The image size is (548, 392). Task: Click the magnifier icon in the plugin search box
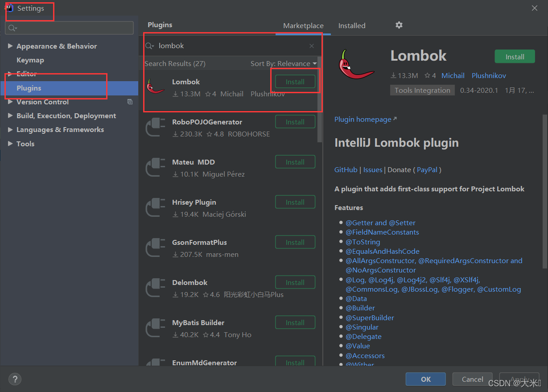pyautogui.click(x=150, y=46)
